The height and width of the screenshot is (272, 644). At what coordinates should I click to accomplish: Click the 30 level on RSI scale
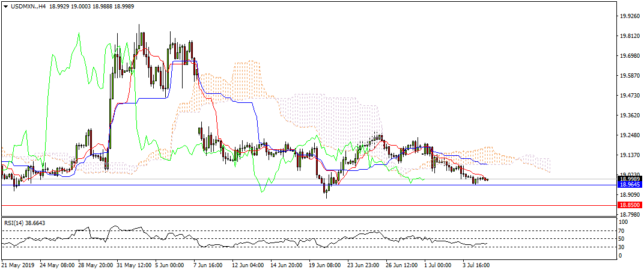624,247
